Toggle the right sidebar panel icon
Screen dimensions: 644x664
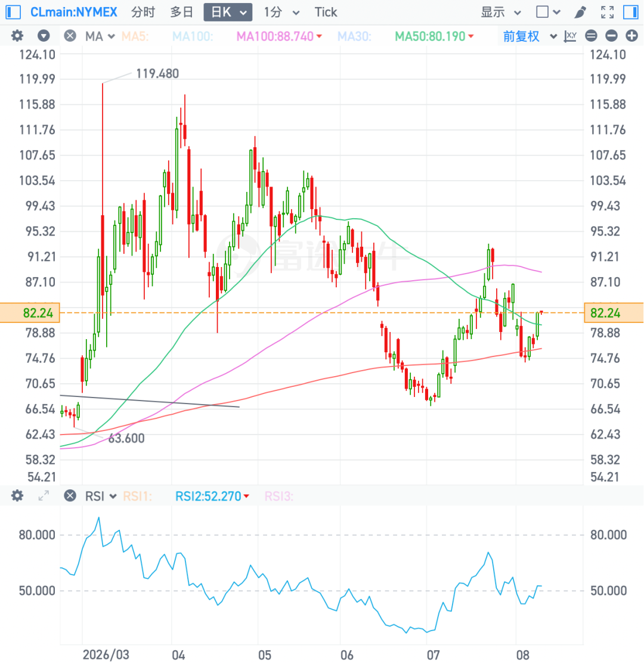click(631, 12)
